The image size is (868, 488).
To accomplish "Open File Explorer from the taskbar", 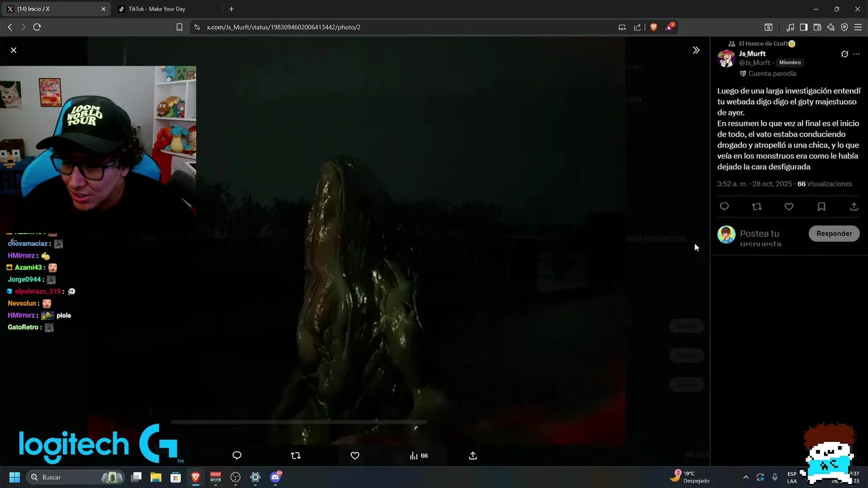I will pyautogui.click(x=156, y=477).
